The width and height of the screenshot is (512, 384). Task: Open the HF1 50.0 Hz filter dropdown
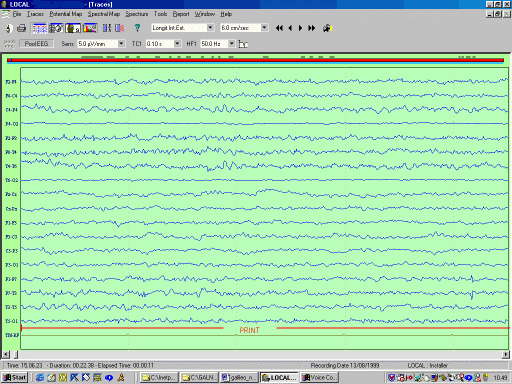point(232,44)
